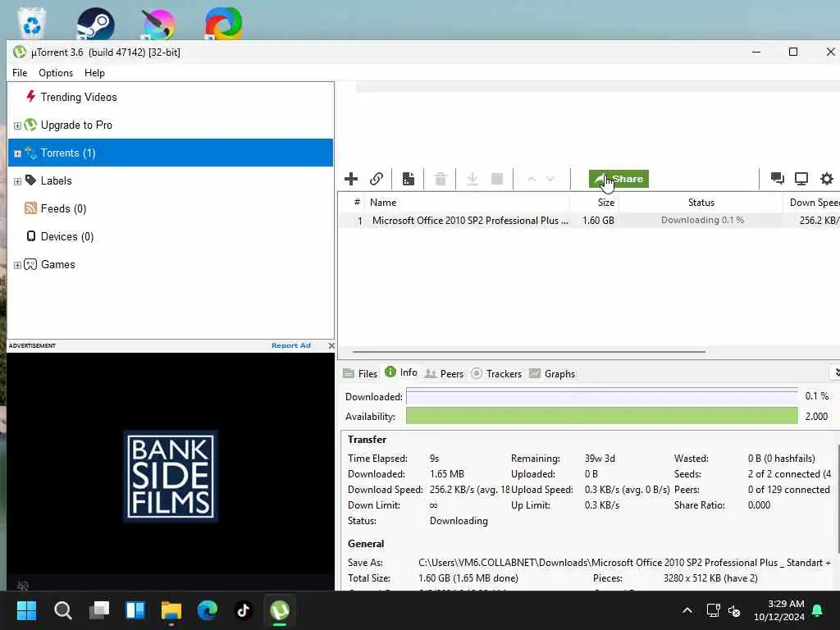Select Devices (0) in the sidebar
This screenshot has width=840, height=630.
pyautogui.click(x=67, y=236)
